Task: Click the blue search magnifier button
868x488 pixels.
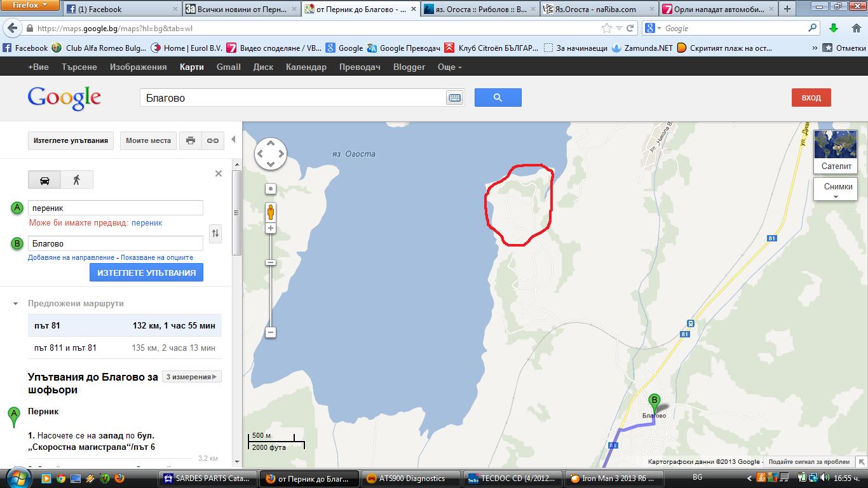Action: tap(498, 98)
